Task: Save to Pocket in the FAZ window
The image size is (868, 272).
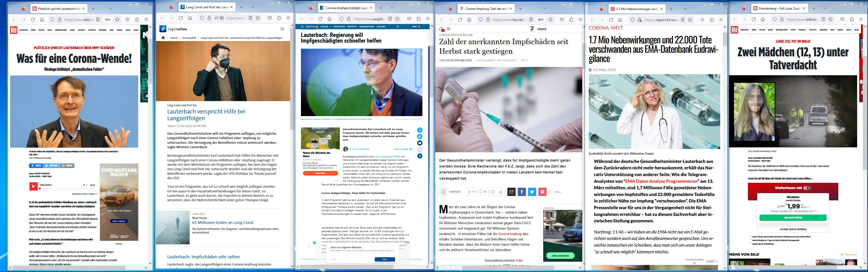Action: [x=562, y=20]
